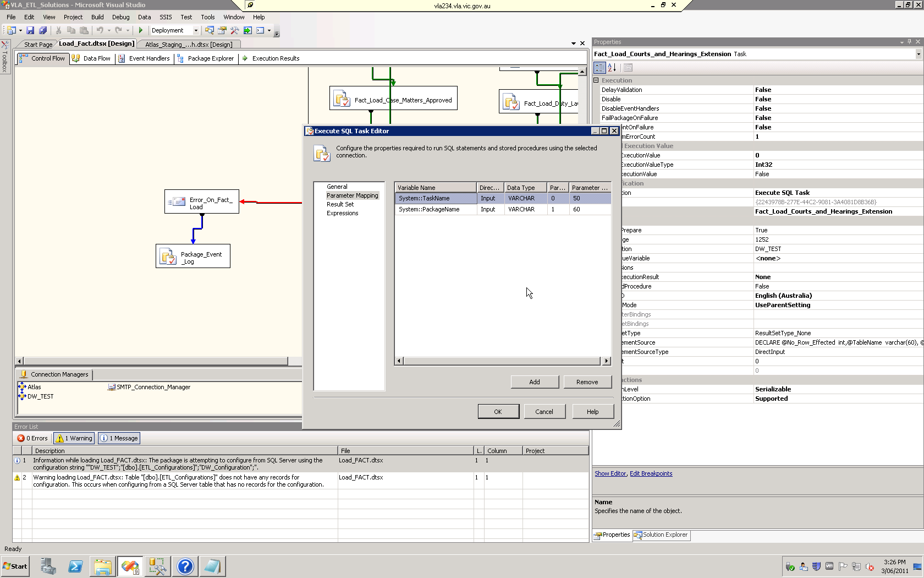Click the Edit Breakpoints link
The width and height of the screenshot is (924, 578).
tap(651, 473)
